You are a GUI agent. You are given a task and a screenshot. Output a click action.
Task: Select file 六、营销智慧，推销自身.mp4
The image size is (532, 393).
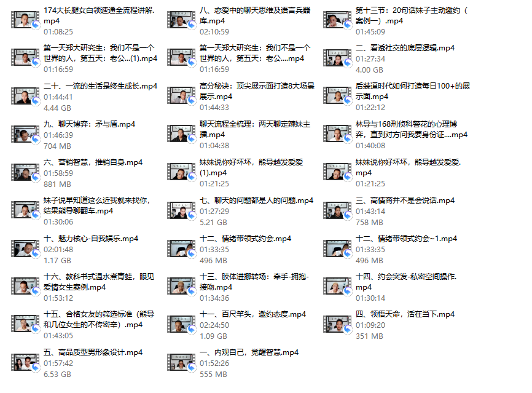pos(93,162)
